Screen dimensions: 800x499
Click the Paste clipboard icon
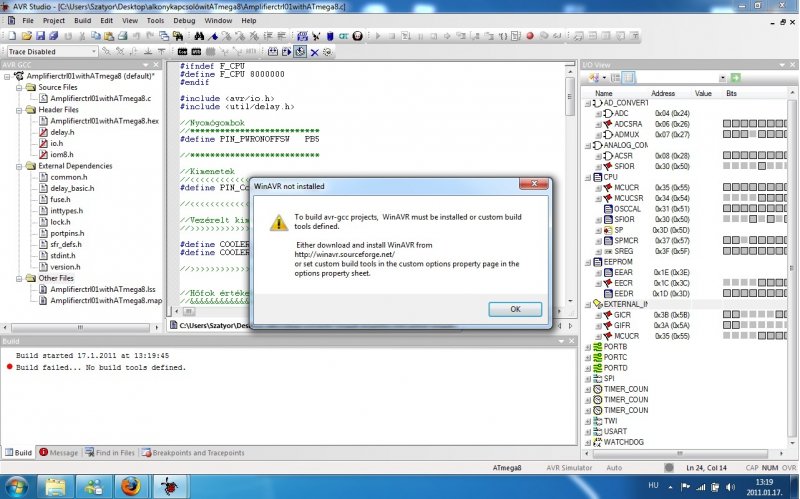(109, 36)
